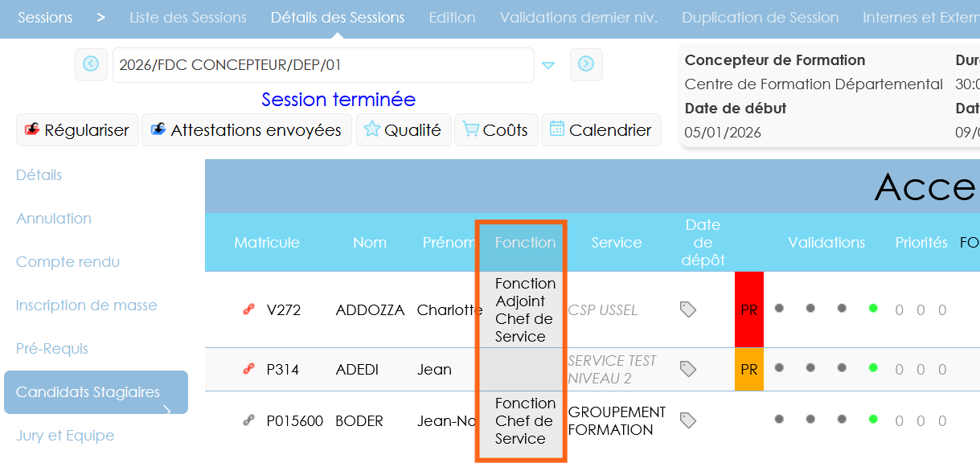
Task: Switch to Duplication de Session tab
Action: [x=760, y=18]
